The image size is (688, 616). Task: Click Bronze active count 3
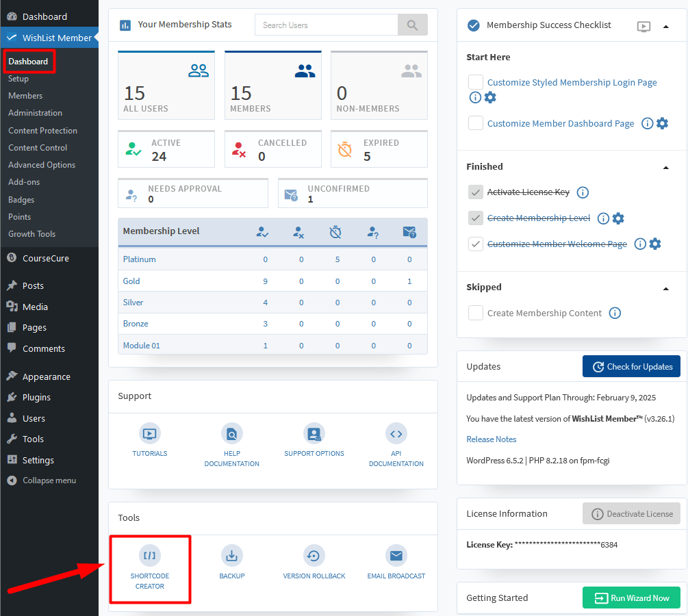pos(266,324)
